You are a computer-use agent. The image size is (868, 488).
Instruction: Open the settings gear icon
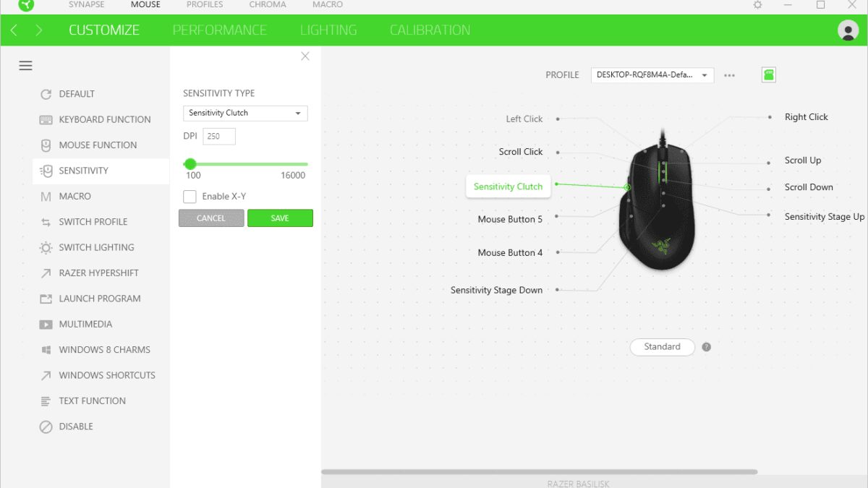(x=757, y=5)
